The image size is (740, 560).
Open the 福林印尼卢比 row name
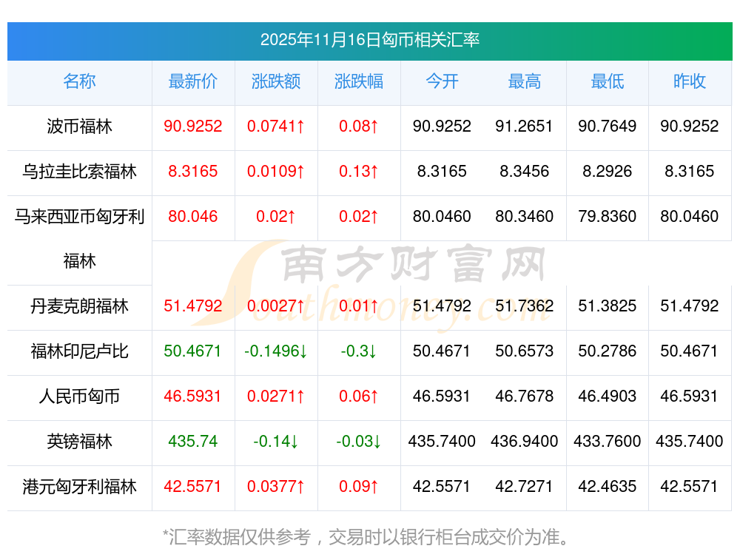point(79,351)
